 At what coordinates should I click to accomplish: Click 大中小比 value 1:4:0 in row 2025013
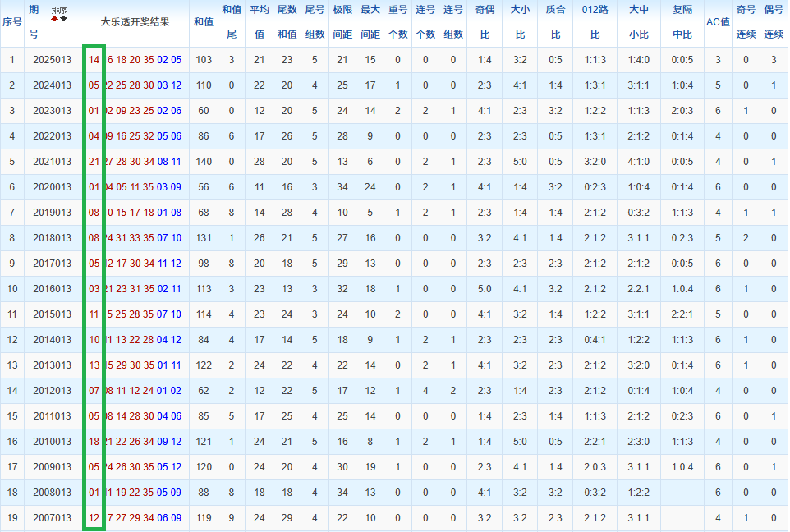(639, 60)
